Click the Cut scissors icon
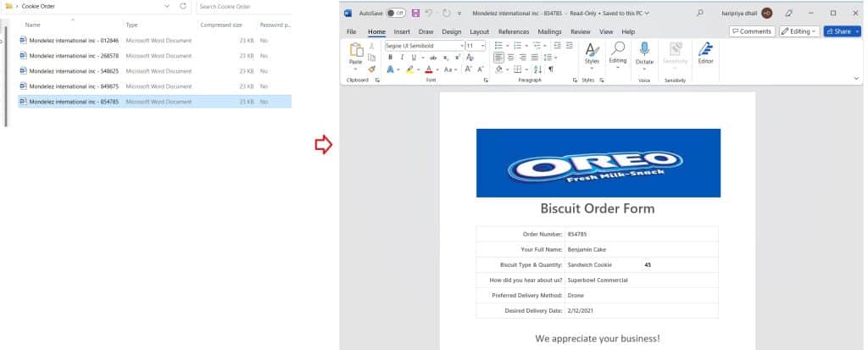868x350 pixels. (x=372, y=46)
